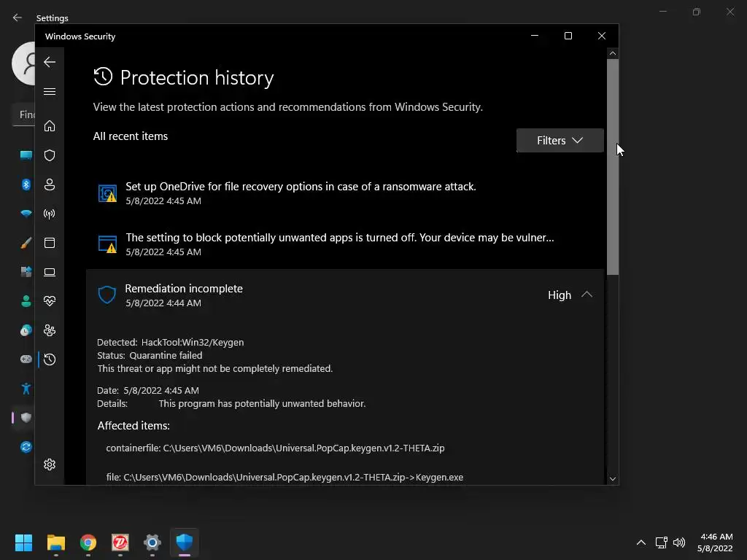
Task: Go back in Windows Security
Action: coord(50,62)
